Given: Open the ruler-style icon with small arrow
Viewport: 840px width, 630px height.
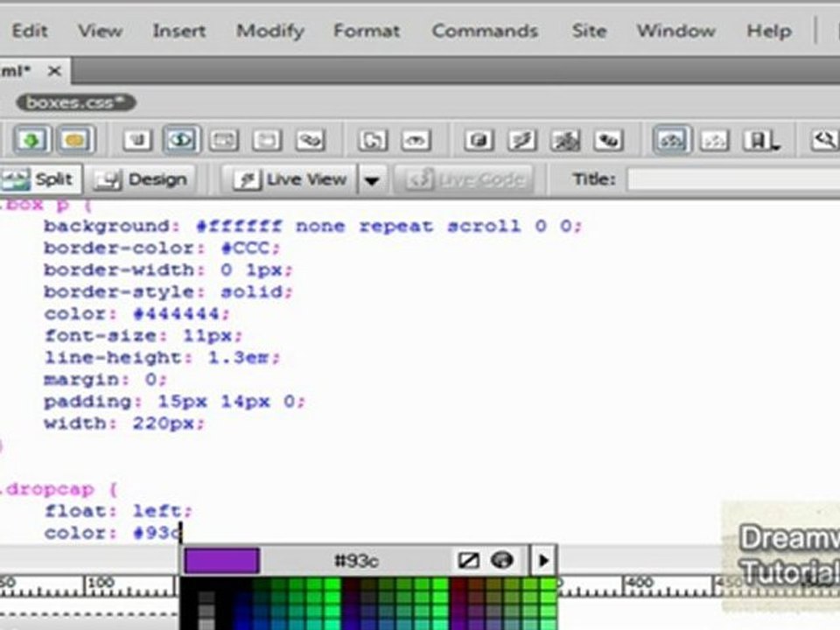Looking at the screenshot, I should [x=759, y=140].
